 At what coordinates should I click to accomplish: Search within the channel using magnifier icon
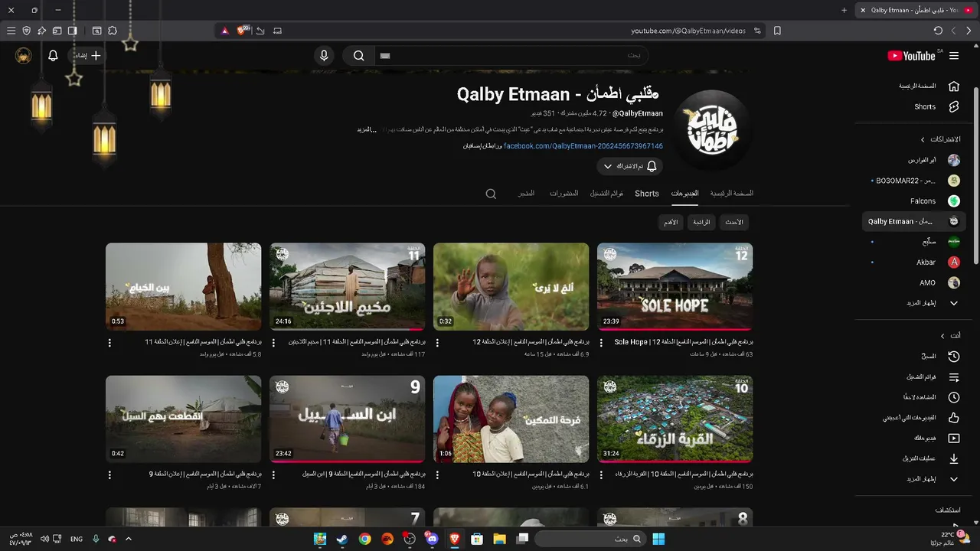click(491, 194)
